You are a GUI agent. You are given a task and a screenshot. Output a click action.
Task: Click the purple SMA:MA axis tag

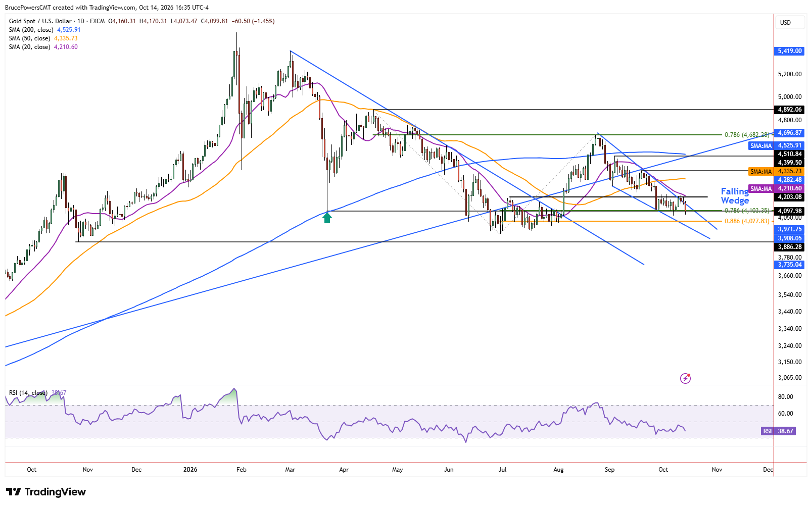[x=761, y=189]
